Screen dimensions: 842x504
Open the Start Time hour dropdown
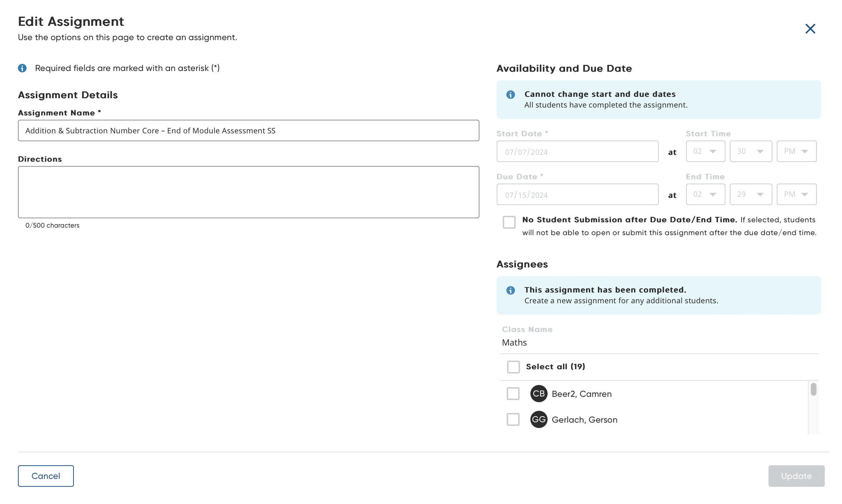pos(705,151)
